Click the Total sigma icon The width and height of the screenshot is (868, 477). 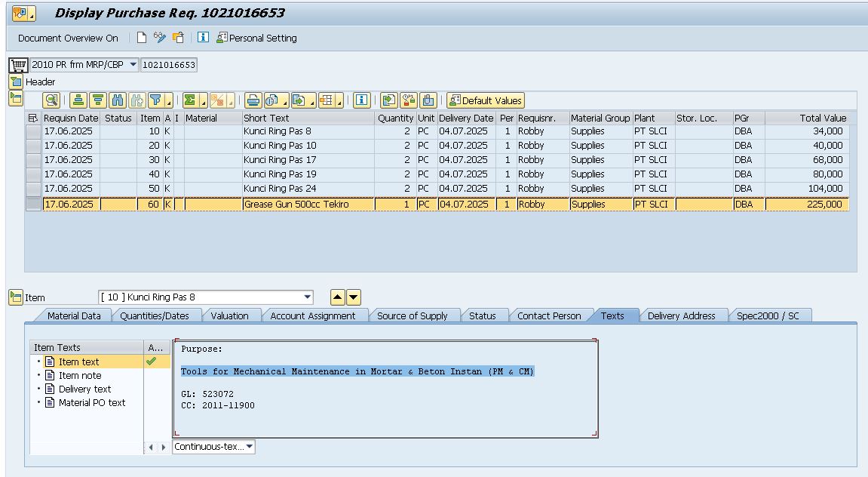[x=191, y=100]
